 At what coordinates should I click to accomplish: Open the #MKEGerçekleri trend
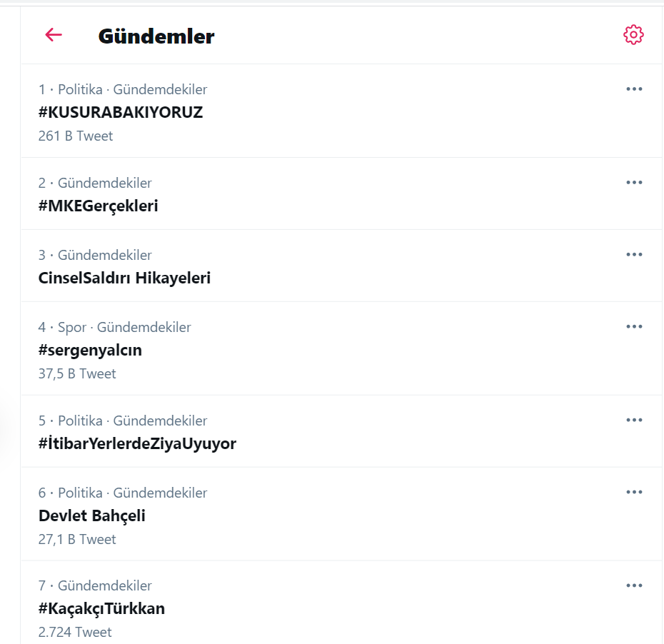coord(99,206)
